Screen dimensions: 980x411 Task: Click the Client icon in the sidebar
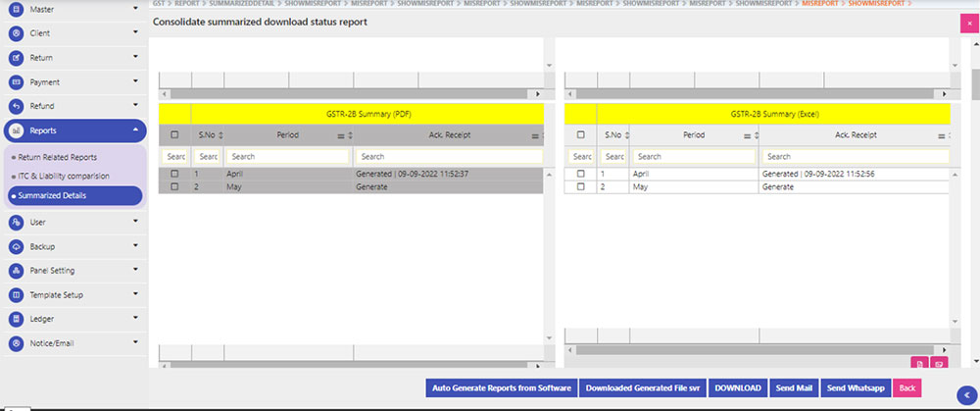click(x=16, y=33)
